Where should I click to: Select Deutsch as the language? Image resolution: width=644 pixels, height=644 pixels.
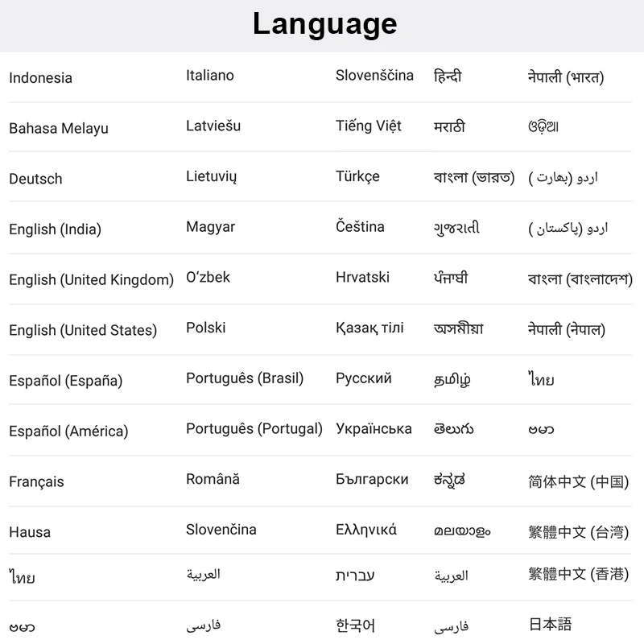coord(35,179)
